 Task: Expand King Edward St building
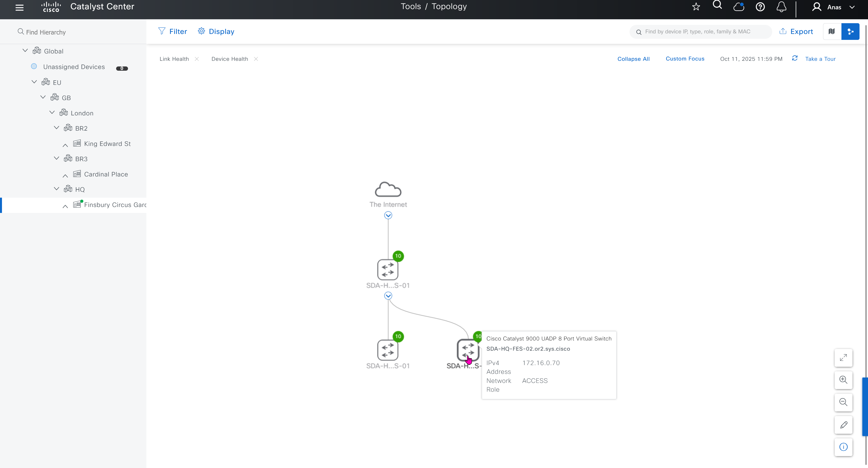(65, 145)
